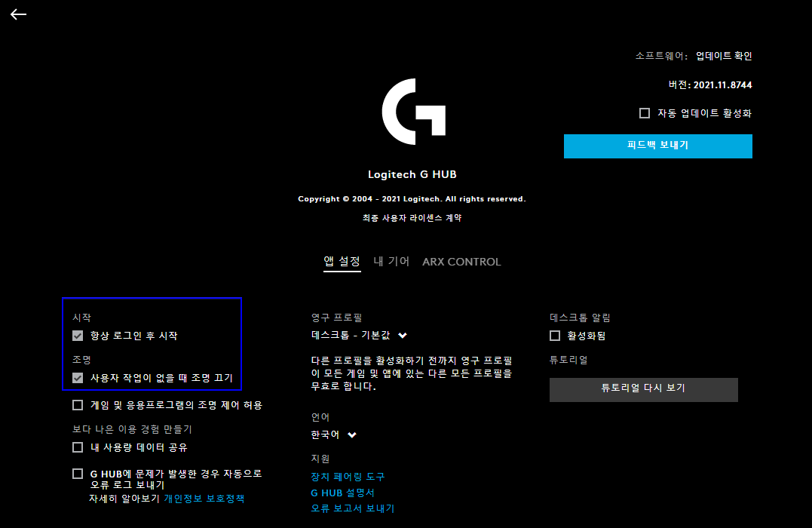The width and height of the screenshot is (812, 528).
Task: Select the 앱 설정 tab
Action: tap(342, 262)
